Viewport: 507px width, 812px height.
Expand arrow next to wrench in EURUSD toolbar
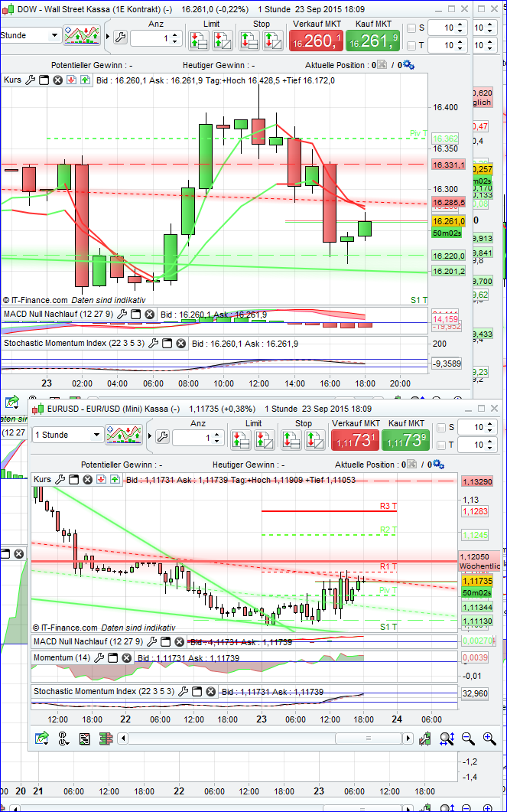[x=150, y=436]
